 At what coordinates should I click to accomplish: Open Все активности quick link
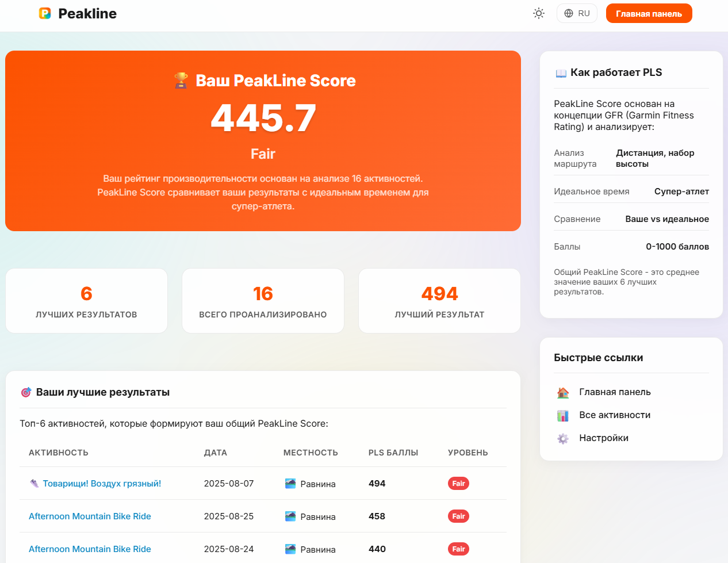coord(615,415)
